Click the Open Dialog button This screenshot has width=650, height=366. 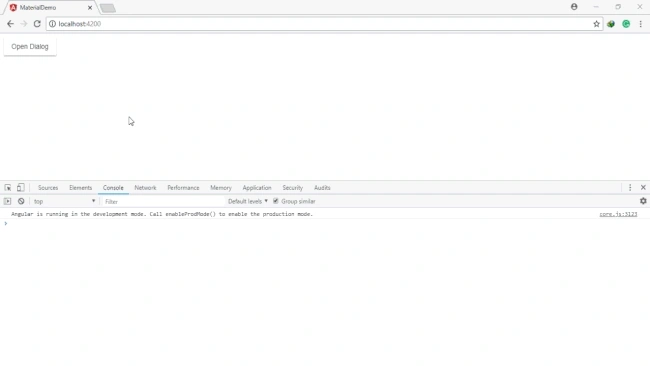coord(30,46)
